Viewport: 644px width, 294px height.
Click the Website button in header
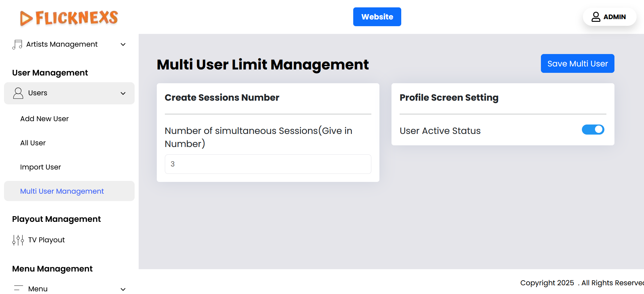point(377,17)
